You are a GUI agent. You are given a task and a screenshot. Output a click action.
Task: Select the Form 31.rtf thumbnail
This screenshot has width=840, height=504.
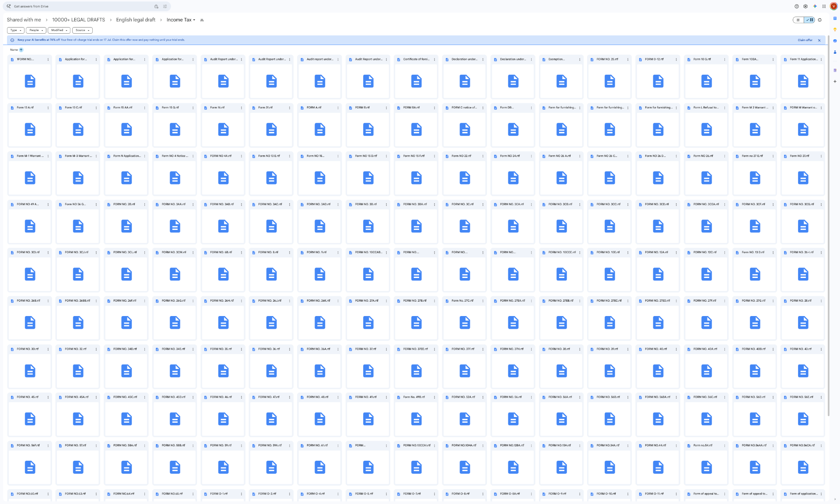click(x=272, y=129)
